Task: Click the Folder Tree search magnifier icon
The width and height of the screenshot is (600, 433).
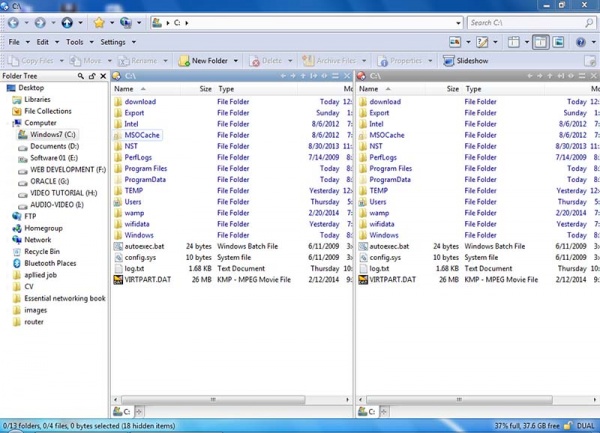Action: point(81,76)
